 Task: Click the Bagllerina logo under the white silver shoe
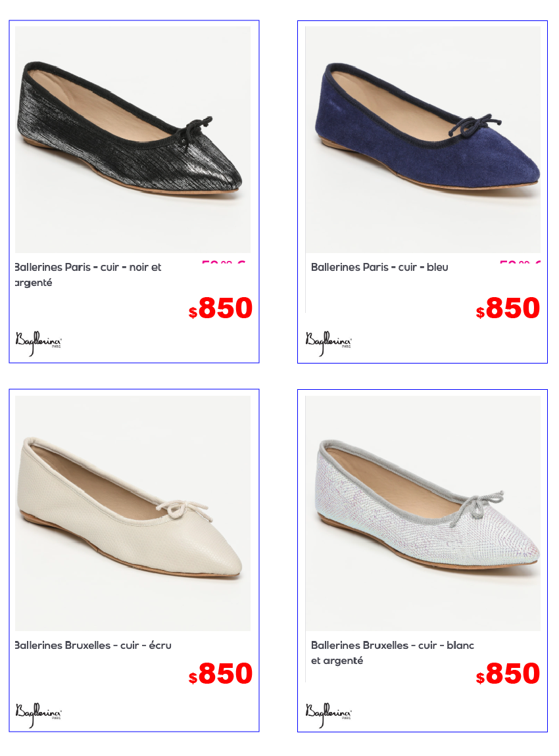click(x=328, y=715)
